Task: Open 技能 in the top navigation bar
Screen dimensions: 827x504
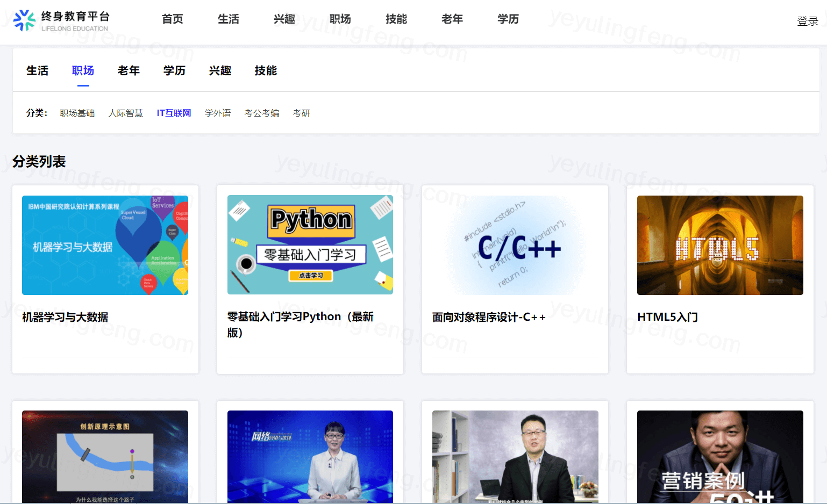Action: (x=396, y=19)
